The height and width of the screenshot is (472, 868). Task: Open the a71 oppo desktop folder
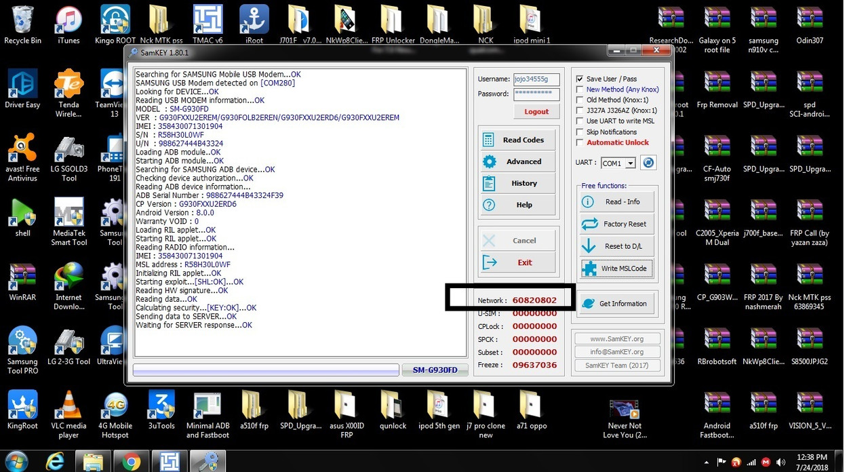532,410
